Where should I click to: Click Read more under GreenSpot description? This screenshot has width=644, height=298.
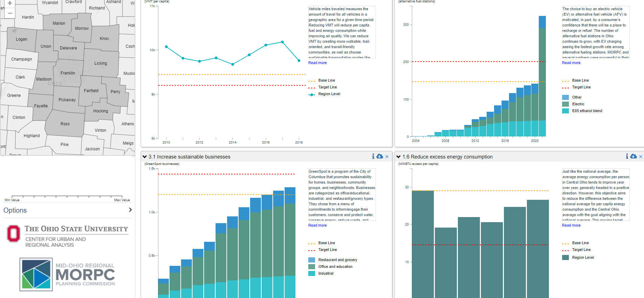pos(317,225)
